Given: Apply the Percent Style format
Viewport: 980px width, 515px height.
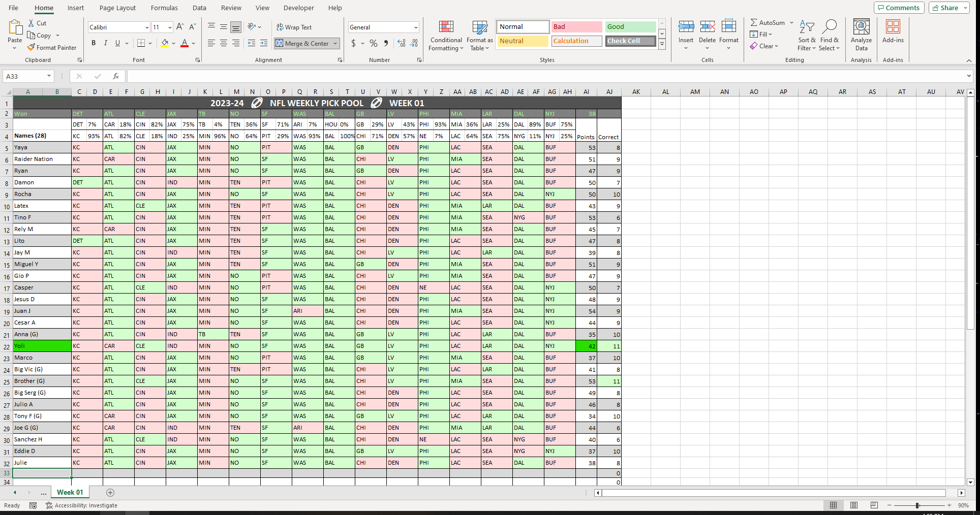Looking at the screenshot, I should point(374,43).
